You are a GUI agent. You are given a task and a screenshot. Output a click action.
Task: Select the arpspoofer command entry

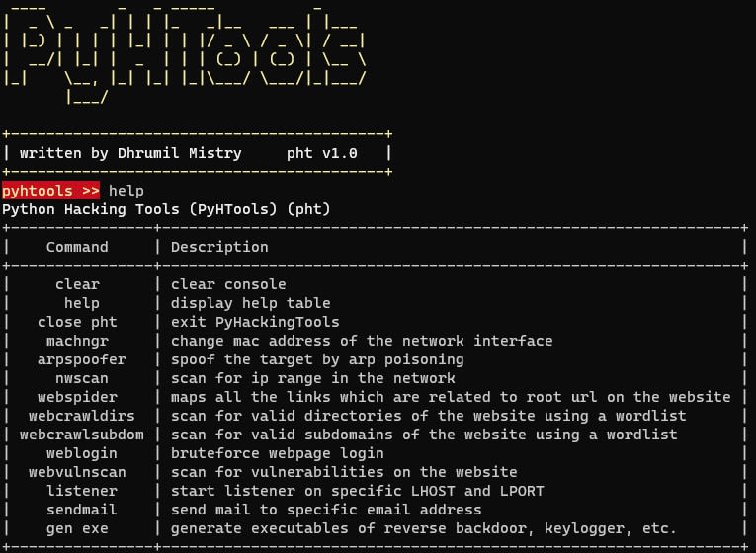pos(82,359)
